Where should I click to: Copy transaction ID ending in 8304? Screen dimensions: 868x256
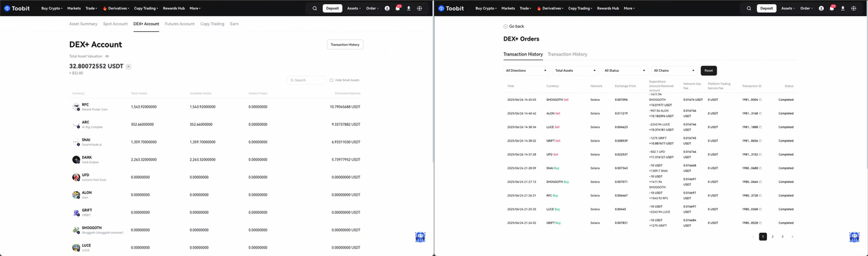point(760,100)
